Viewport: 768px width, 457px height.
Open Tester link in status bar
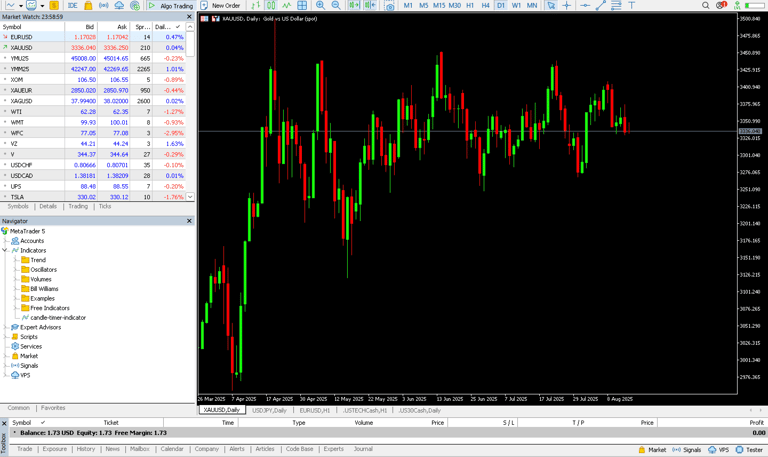749,450
